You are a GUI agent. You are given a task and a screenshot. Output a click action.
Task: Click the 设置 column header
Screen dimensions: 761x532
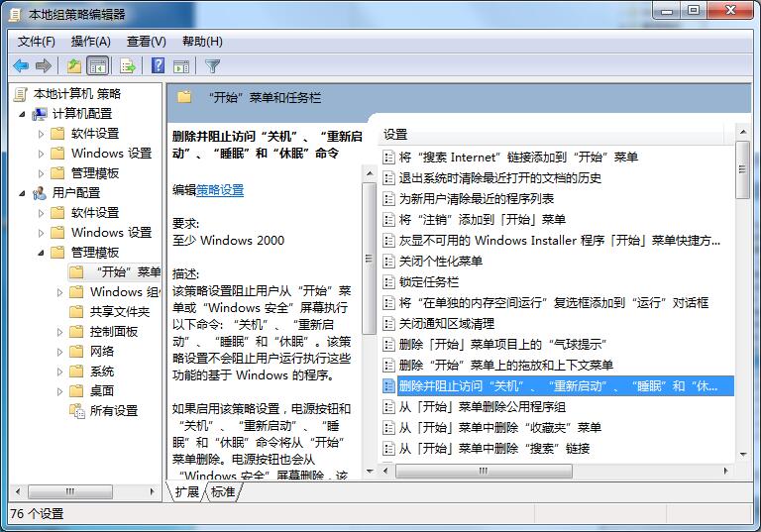396,134
